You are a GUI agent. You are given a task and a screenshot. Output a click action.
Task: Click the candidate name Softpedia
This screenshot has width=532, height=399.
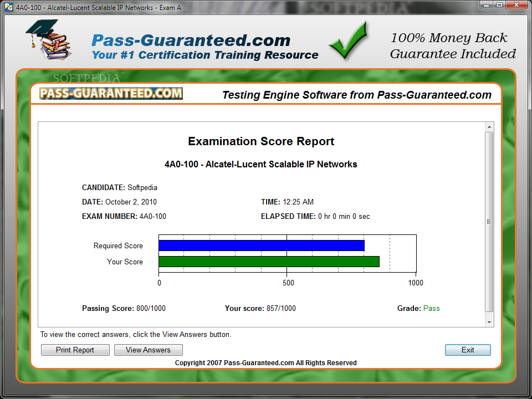point(142,188)
